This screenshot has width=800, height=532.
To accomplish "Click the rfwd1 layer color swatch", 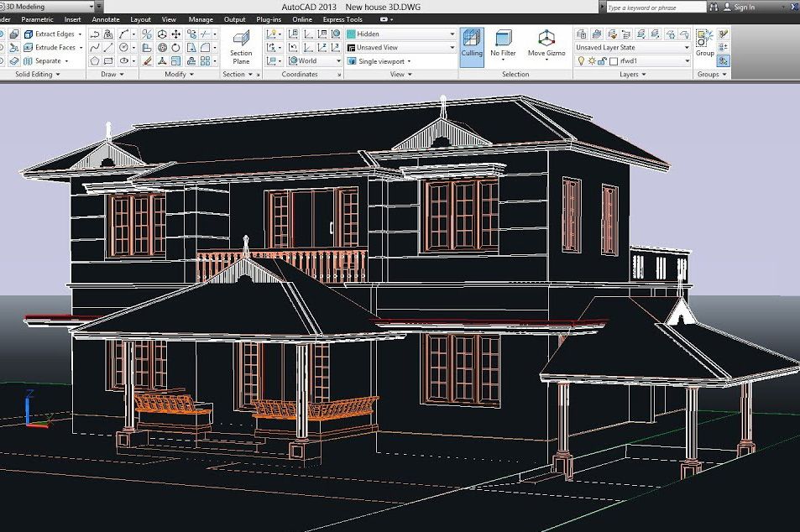I will (x=614, y=61).
